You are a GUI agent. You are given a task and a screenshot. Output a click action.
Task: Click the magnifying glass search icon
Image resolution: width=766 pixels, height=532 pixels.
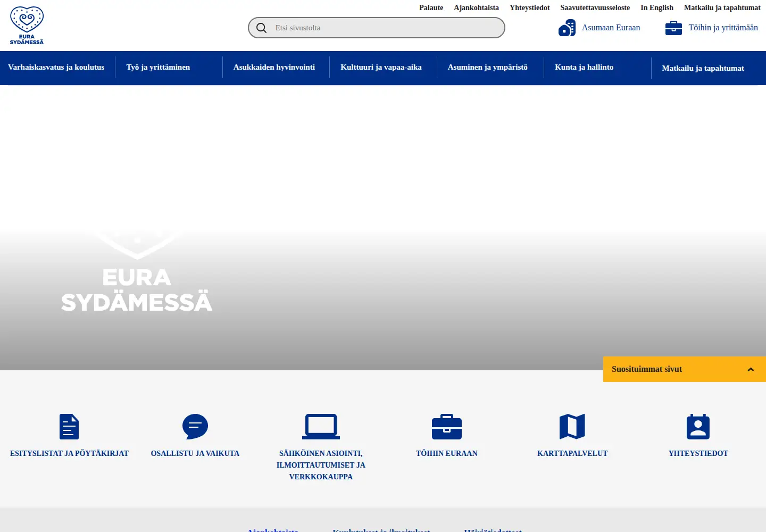[x=261, y=28]
